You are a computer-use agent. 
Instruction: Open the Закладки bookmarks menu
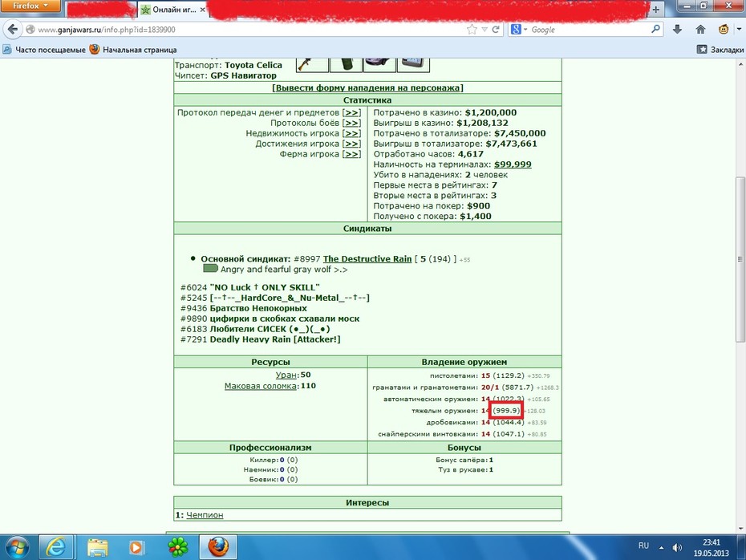click(720, 50)
